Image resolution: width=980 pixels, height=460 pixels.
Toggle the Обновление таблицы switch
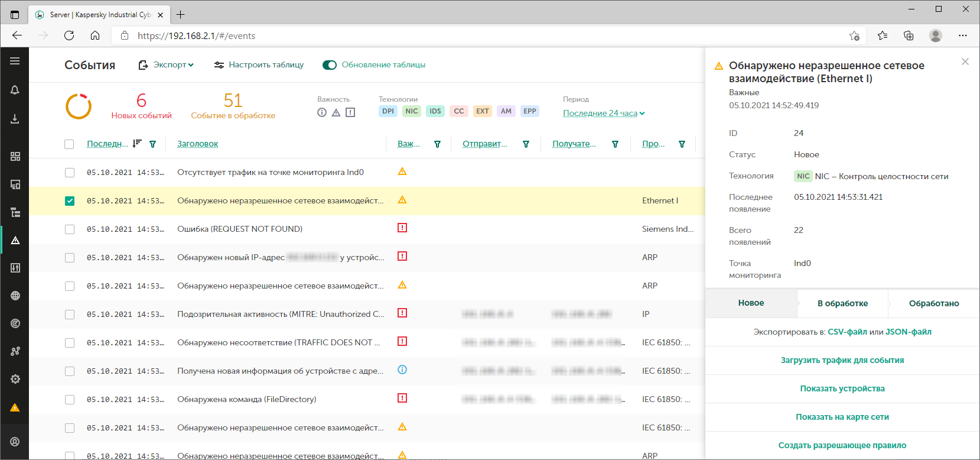pos(329,65)
